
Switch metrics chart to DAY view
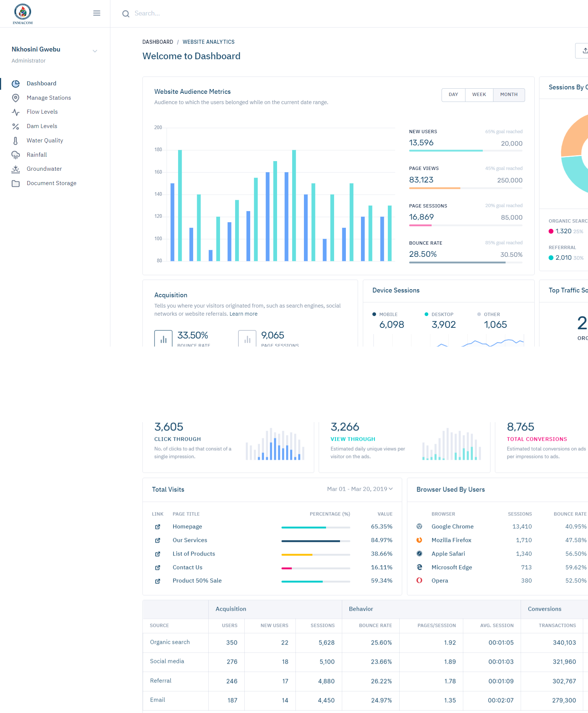point(453,95)
